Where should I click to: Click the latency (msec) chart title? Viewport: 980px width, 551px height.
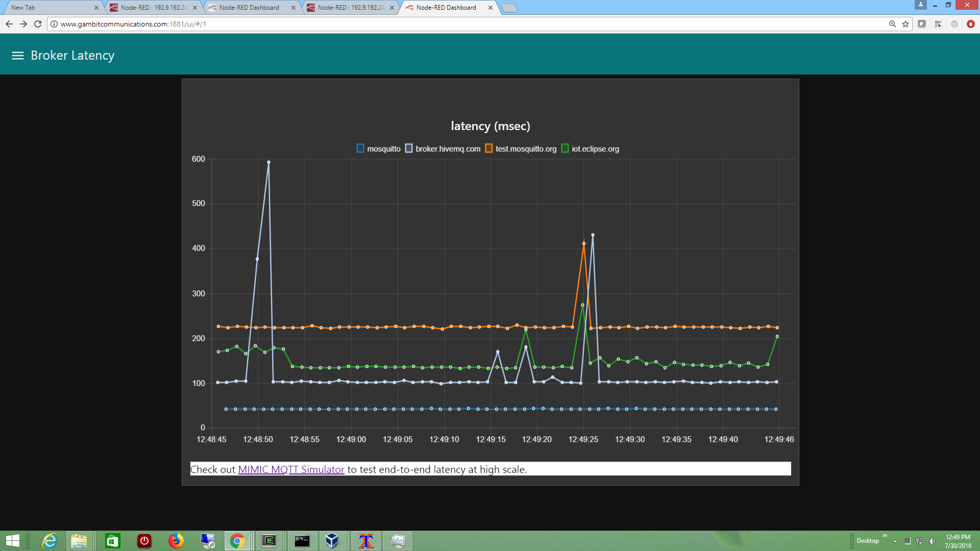(x=491, y=126)
